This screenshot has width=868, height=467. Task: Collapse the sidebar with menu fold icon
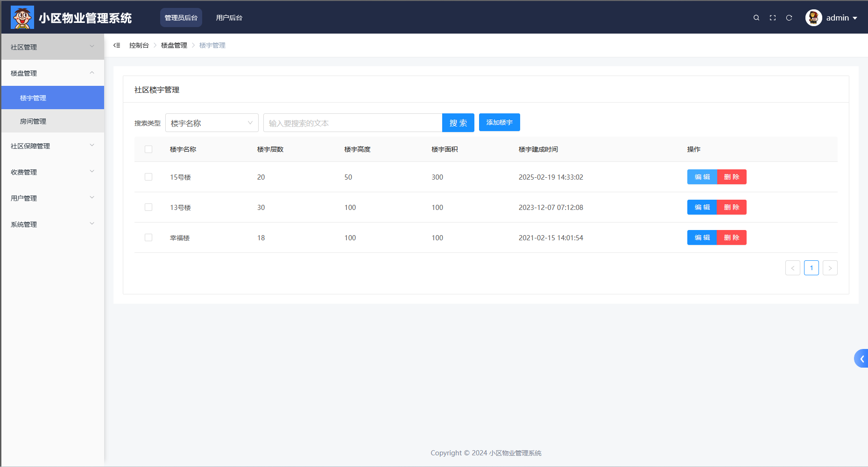point(117,45)
